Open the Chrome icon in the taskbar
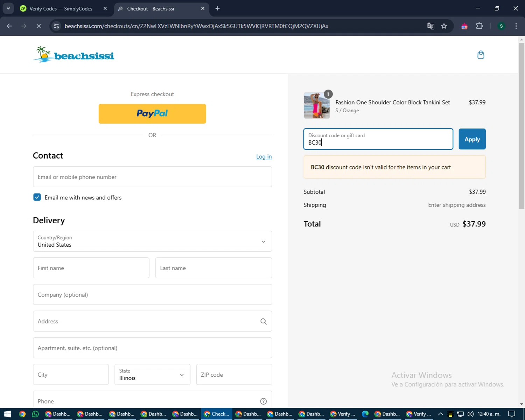 coord(22,414)
